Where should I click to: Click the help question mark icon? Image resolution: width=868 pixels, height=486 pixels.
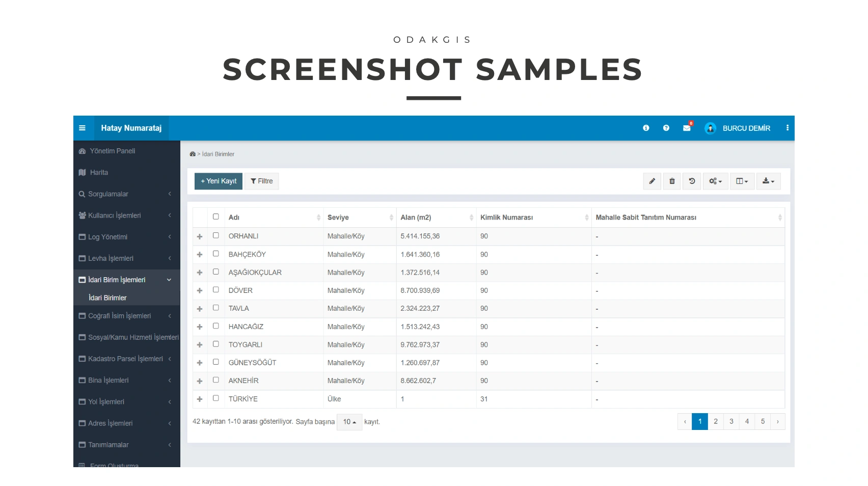click(666, 128)
